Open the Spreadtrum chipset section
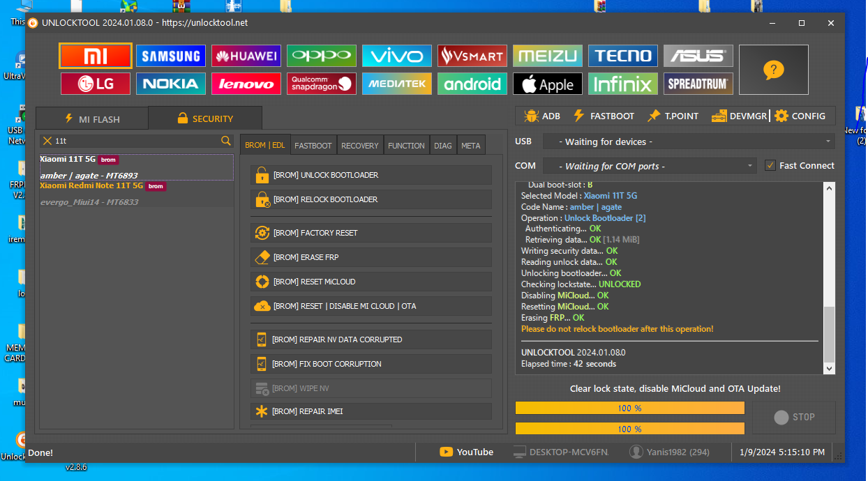This screenshot has width=868, height=481. coord(698,84)
